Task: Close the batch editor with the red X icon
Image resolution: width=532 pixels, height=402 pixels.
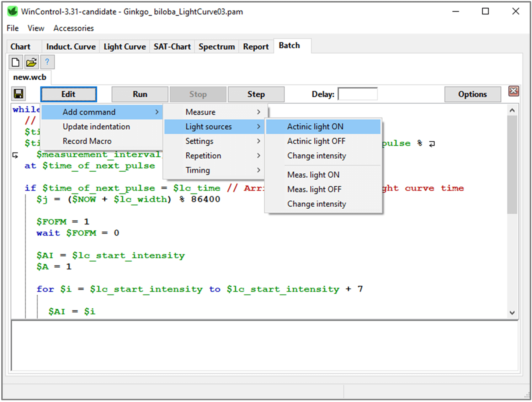Action: 514,91
